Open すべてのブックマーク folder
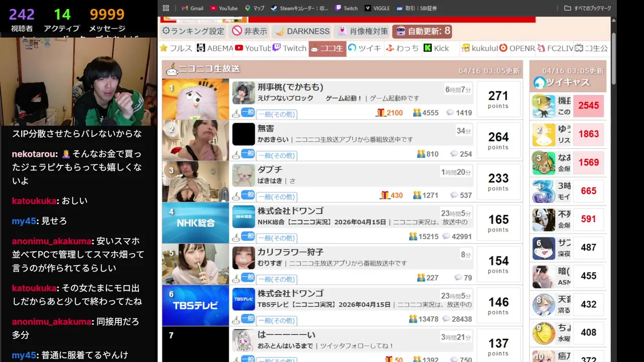Viewport: 644px width, 362px height. 588,8
